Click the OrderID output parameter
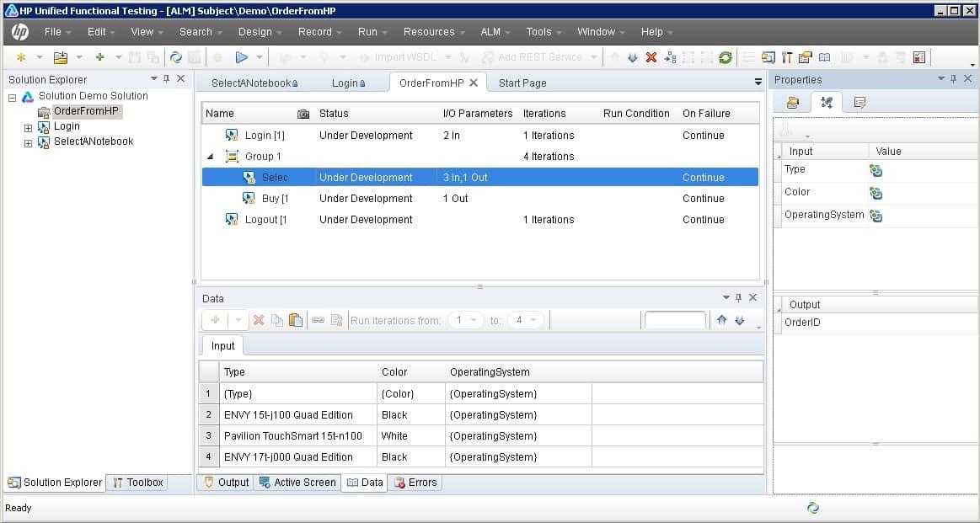This screenshot has height=523, width=980. (x=802, y=323)
